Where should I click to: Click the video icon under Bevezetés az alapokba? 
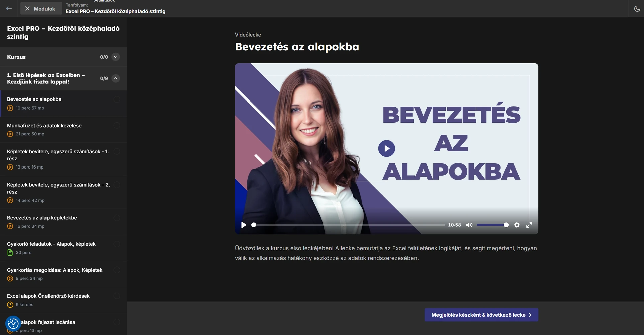click(x=10, y=108)
